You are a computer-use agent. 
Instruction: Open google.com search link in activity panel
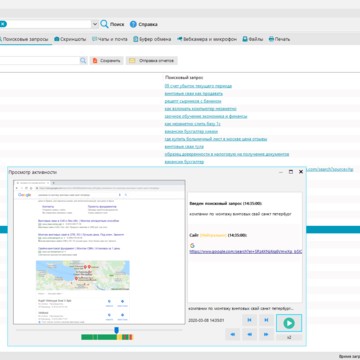(246, 252)
